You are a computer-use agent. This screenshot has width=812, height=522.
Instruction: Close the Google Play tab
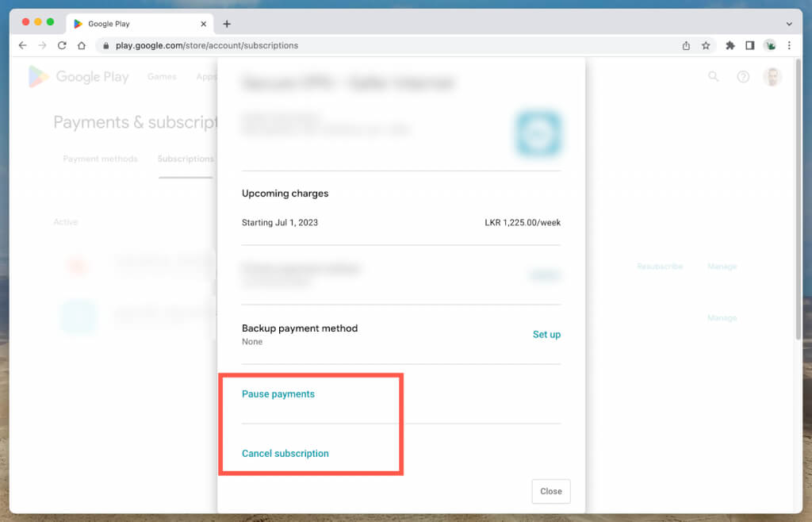204,24
